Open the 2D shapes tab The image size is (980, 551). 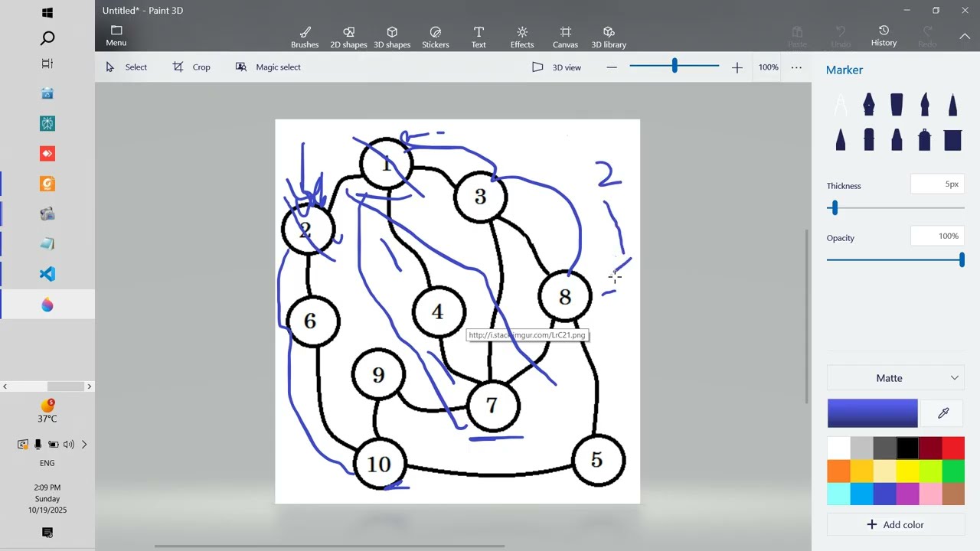[348, 37]
